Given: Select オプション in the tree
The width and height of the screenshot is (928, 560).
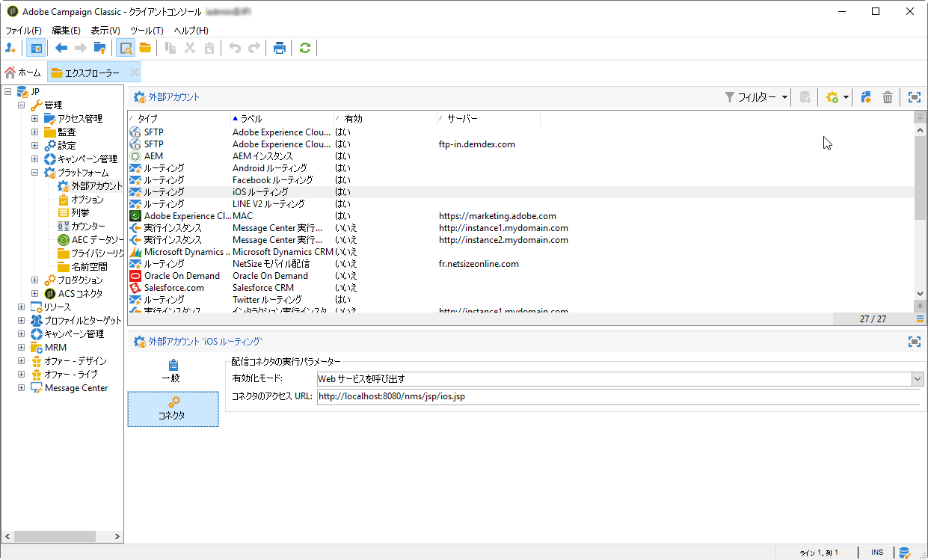Looking at the screenshot, I should [x=87, y=200].
